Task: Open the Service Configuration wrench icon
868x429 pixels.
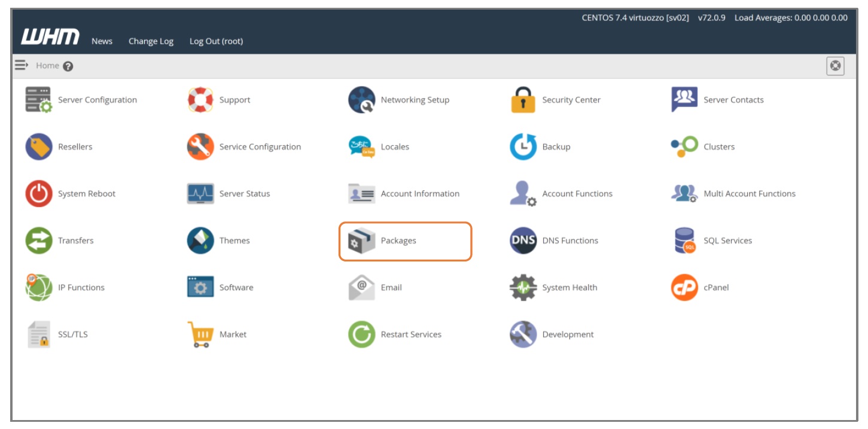Action: (x=200, y=147)
